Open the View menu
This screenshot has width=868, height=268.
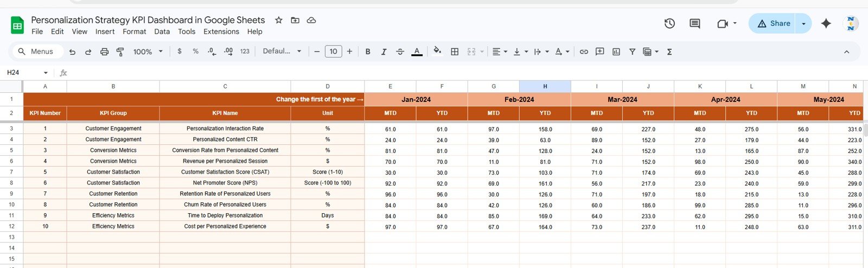pyautogui.click(x=79, y=31)
